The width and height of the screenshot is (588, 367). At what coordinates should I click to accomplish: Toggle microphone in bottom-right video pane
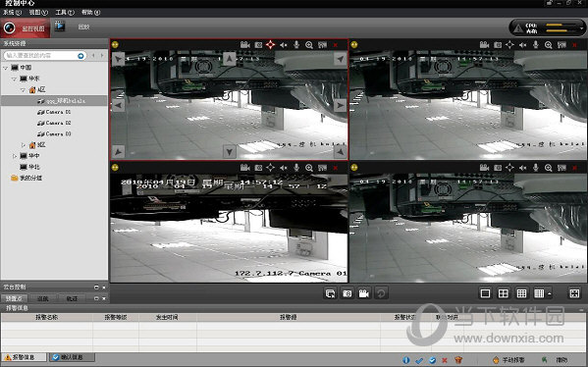[x=536, y=167]
